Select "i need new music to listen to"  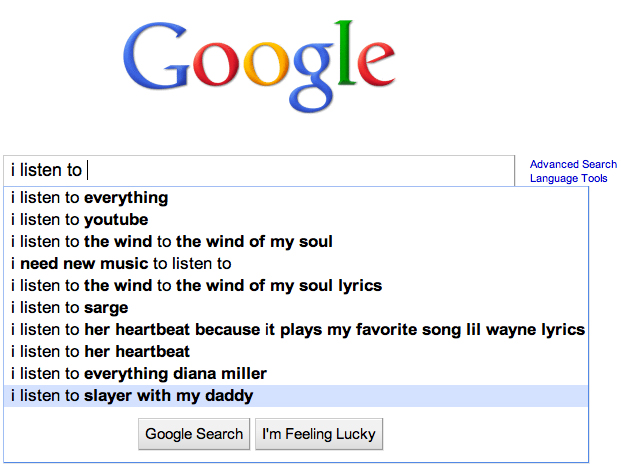coord(121,263)
